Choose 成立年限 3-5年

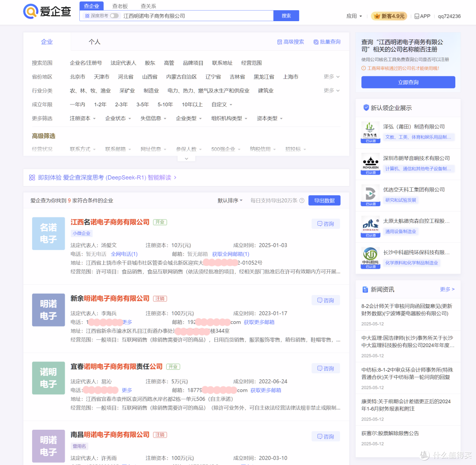(x=142, y=104)
